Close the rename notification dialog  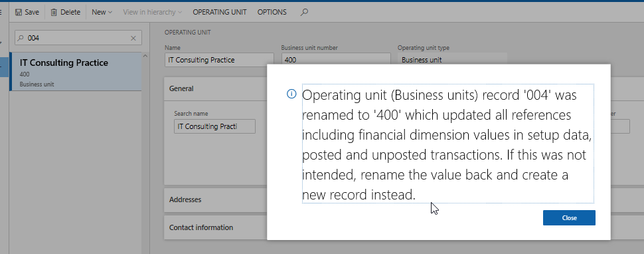569,218
